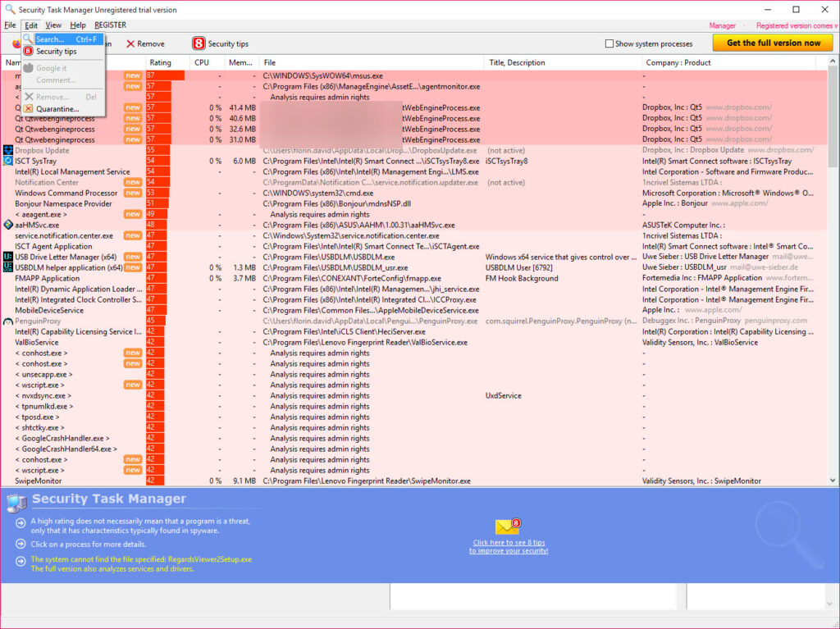Open the View menu
Screen dimensions: 840x629
tap(53, 25)
